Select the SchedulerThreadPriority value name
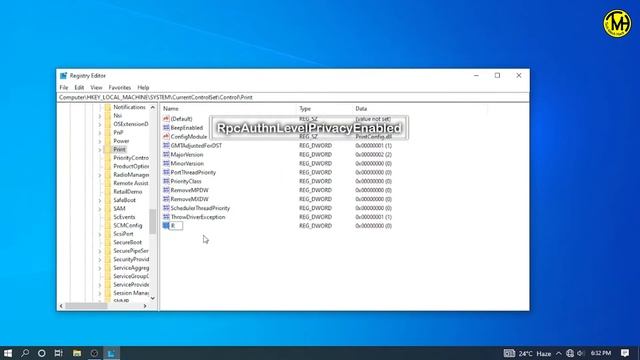 200,208
